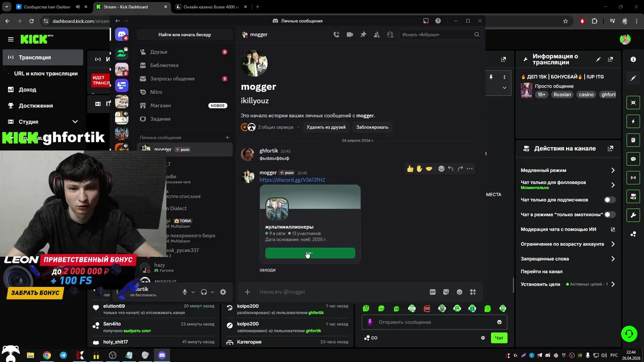644x362 pixels.
Task: React with raised hand emoji to the message
Action: 419,168
